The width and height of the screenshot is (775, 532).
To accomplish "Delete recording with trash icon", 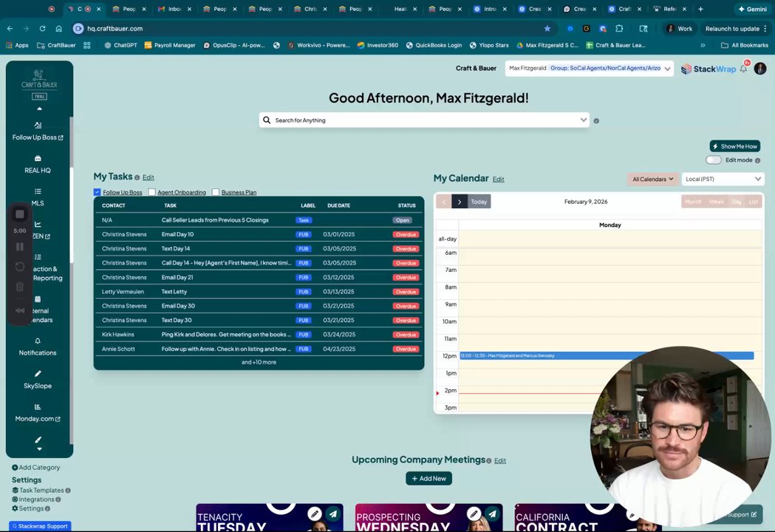I will click(x=20, y=287).
